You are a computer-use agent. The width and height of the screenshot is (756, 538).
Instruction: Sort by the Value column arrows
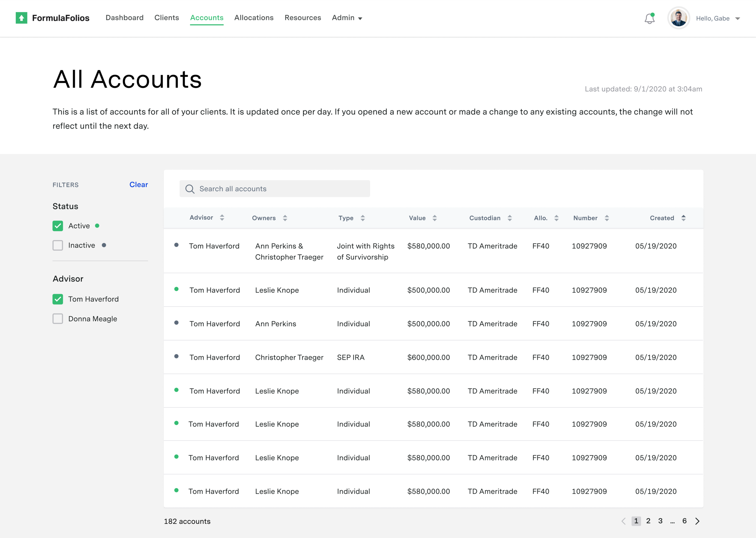click(x=434, y=218)
